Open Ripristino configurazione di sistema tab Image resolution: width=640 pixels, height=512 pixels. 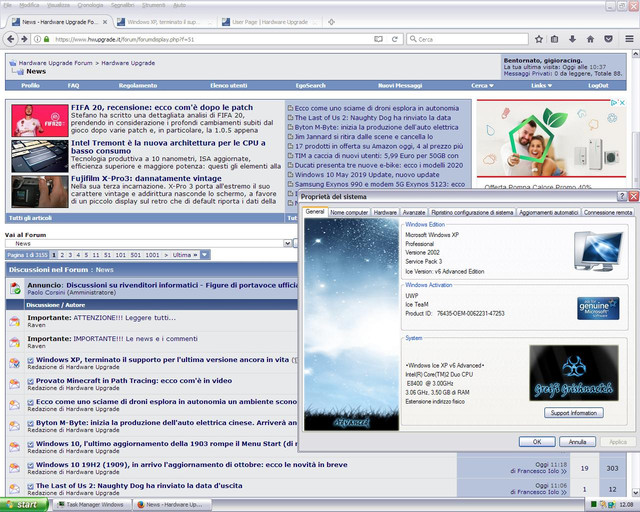(x=472, y=212)
